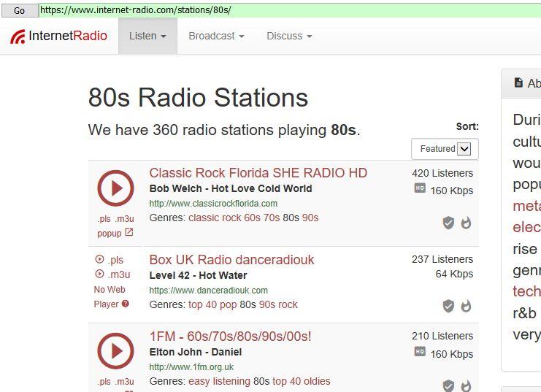Click the '210 Listeners' count
541x392 pixels.
click(x=442, y=336)
